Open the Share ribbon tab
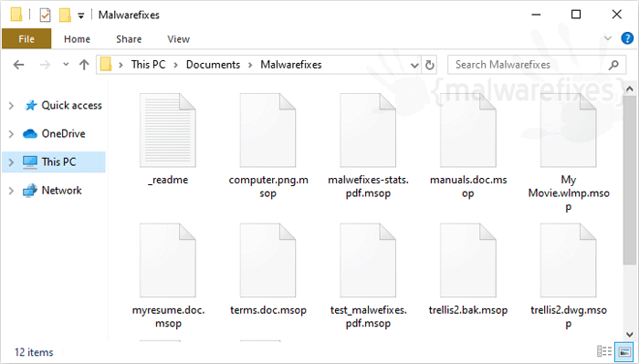 point(129,39)
